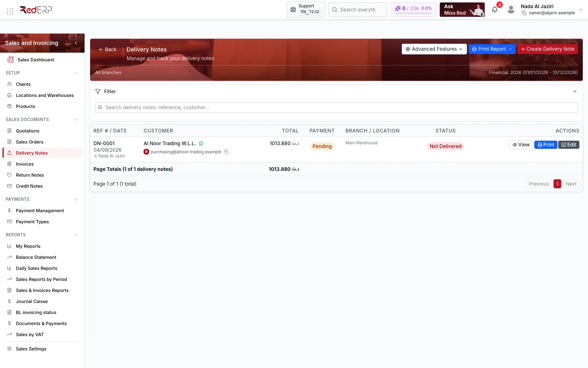This screenshot has width=588, height=368.
Task: Click the Return Notes icon
Action: (x=9, y=175)
